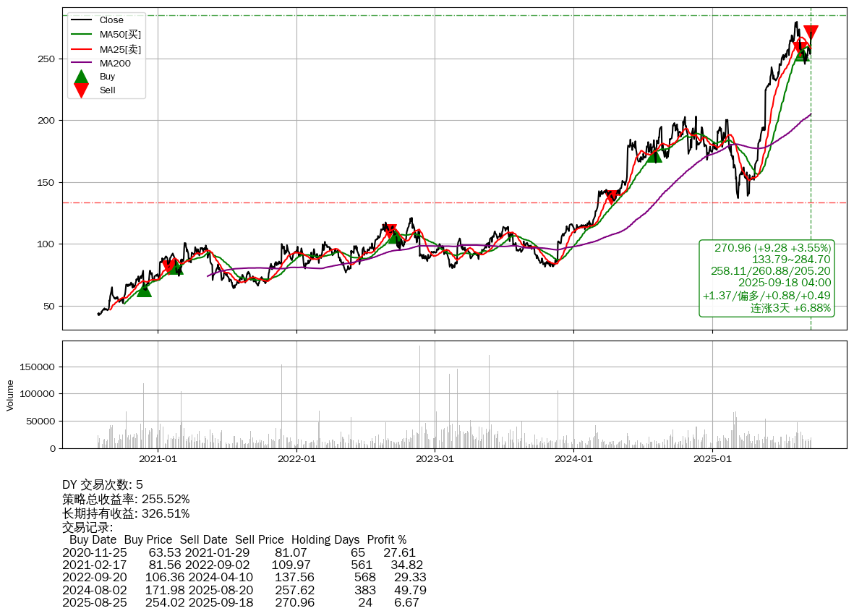Click the 2021-01 x-axis tick label

pos(158,458)
